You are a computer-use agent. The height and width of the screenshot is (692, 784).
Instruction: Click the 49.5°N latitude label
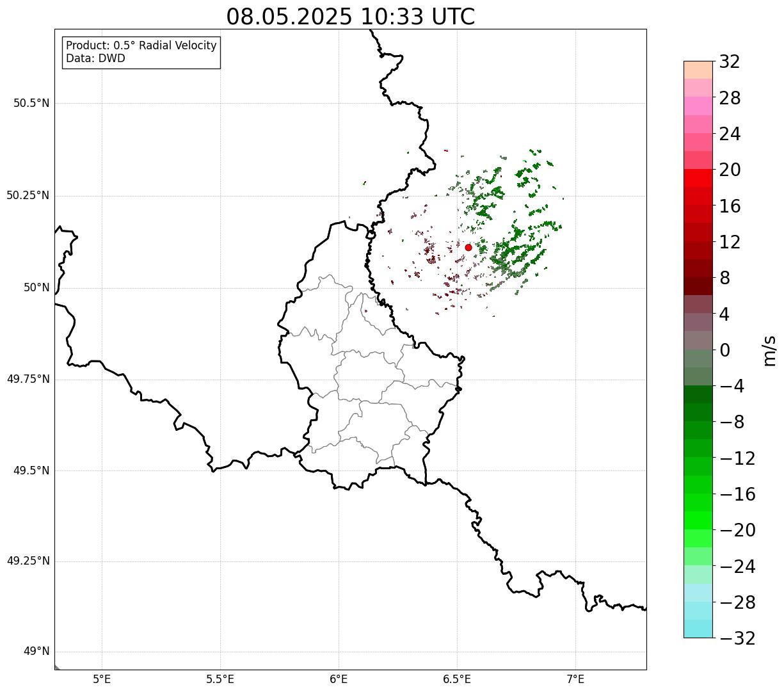point(31,471)
